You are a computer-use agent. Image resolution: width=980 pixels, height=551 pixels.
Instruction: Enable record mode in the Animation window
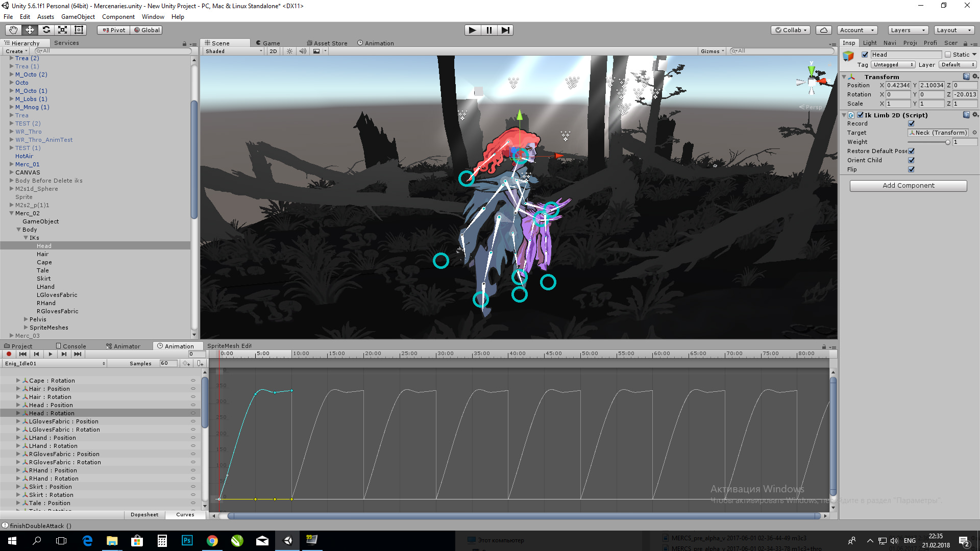8,354
